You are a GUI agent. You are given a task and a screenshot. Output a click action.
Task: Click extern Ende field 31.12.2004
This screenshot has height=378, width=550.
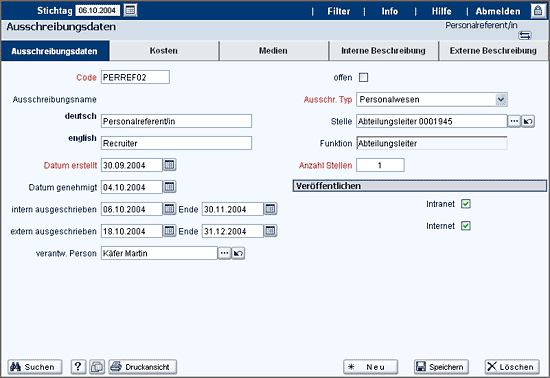point(233,231)
